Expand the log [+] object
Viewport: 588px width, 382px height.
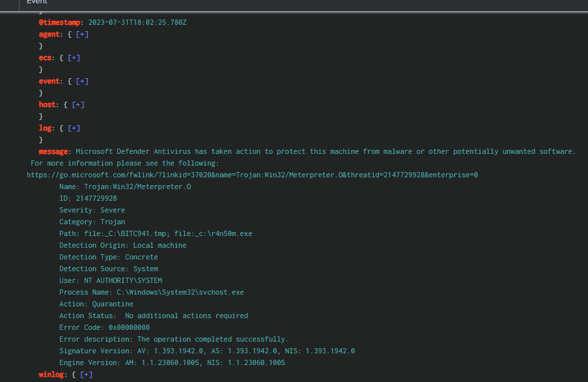click(x=74, y=128)
